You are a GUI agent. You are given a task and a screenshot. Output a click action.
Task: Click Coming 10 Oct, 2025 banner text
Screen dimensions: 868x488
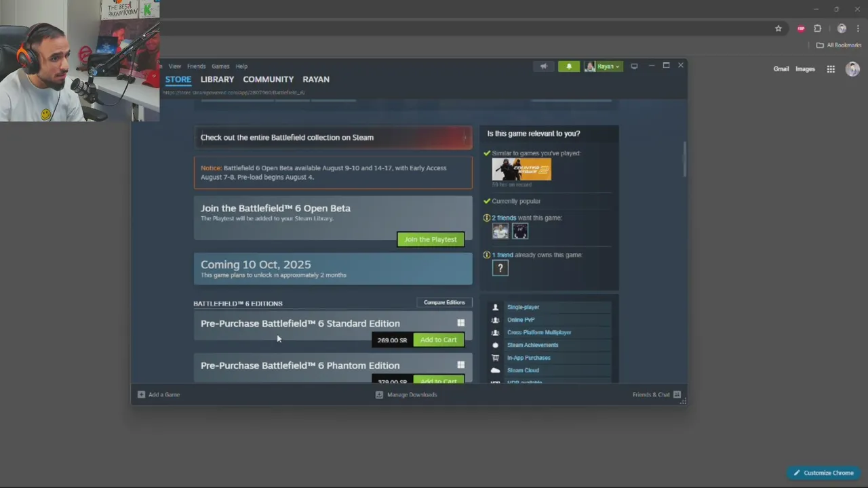(256, 264)
